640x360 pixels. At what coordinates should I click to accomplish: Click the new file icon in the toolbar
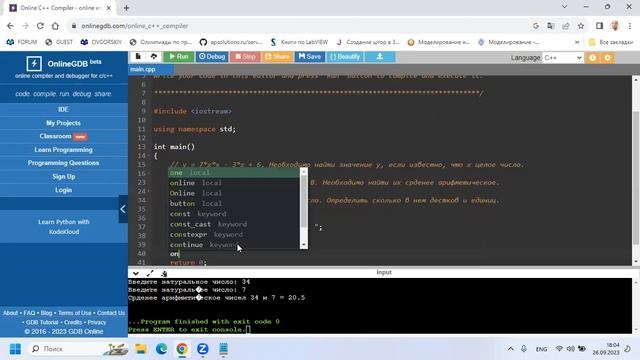138,57
